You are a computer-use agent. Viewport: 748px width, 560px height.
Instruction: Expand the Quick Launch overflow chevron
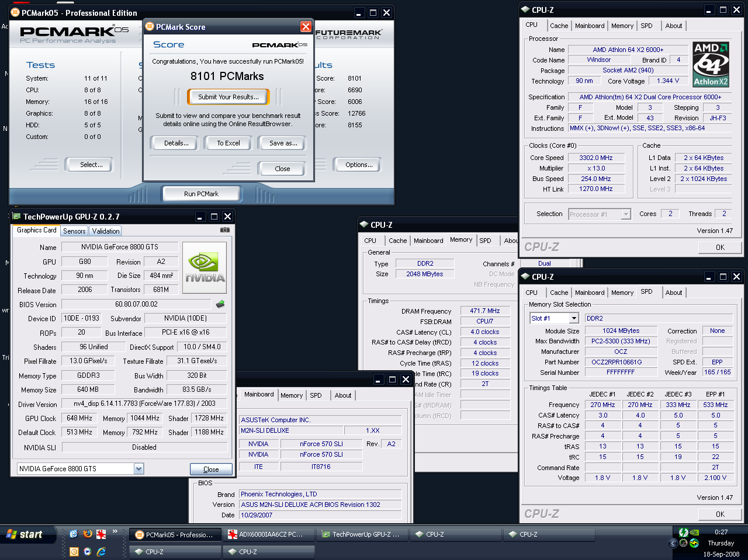[x=115, y=532]
